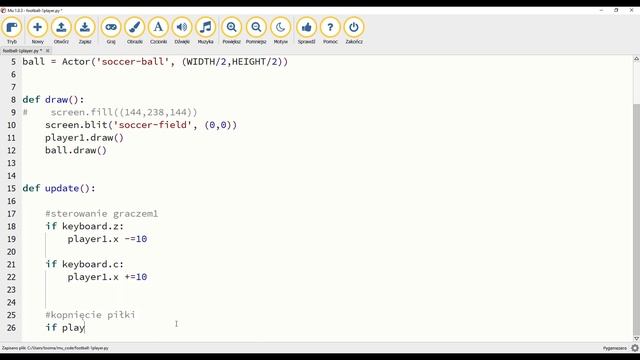Screen dimensions: 640x360
Task: Close the football-1player.py tab
Action: coord(47,51)
